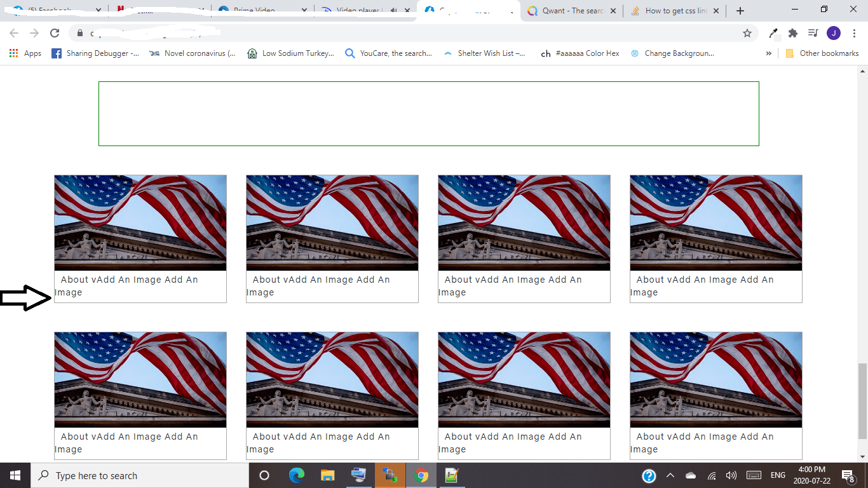Close the Qwant tab
Viewport: 868px width, 488px height.
point(613,11)
